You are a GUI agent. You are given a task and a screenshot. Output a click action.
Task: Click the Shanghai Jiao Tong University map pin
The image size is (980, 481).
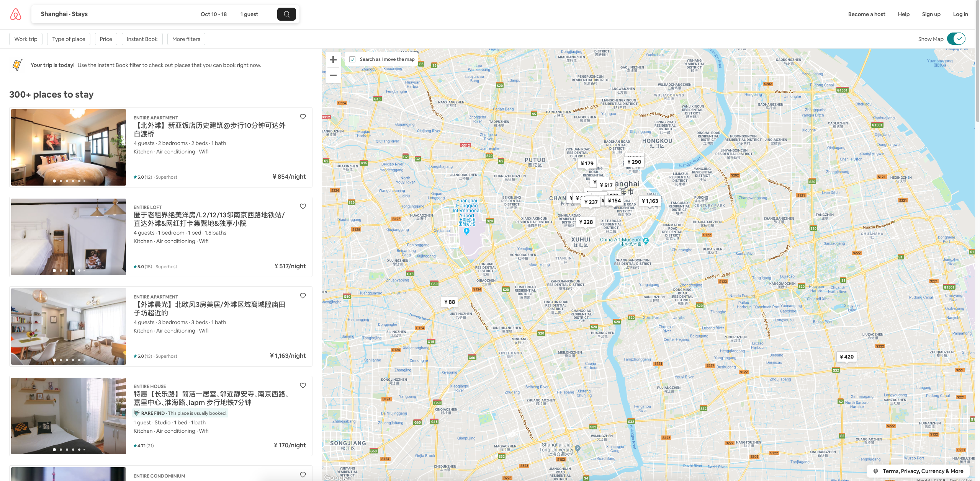click(x=578, y=448)
